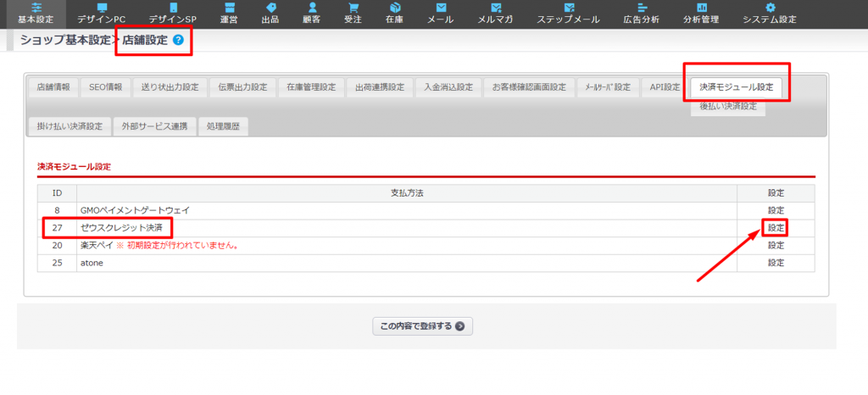This screenshot has width=868, height=395.
Task: Open the ステップメール icon
Action: coord(569,8)
